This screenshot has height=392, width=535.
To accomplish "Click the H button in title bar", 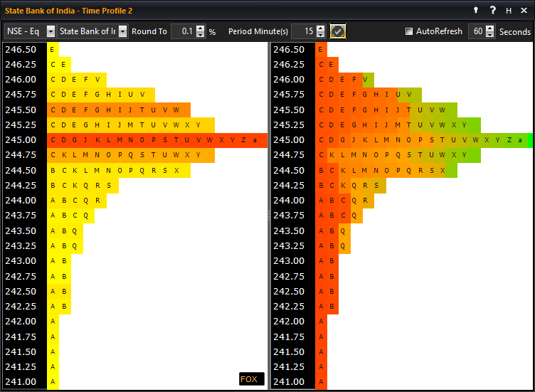I will [x=509, y=11].
